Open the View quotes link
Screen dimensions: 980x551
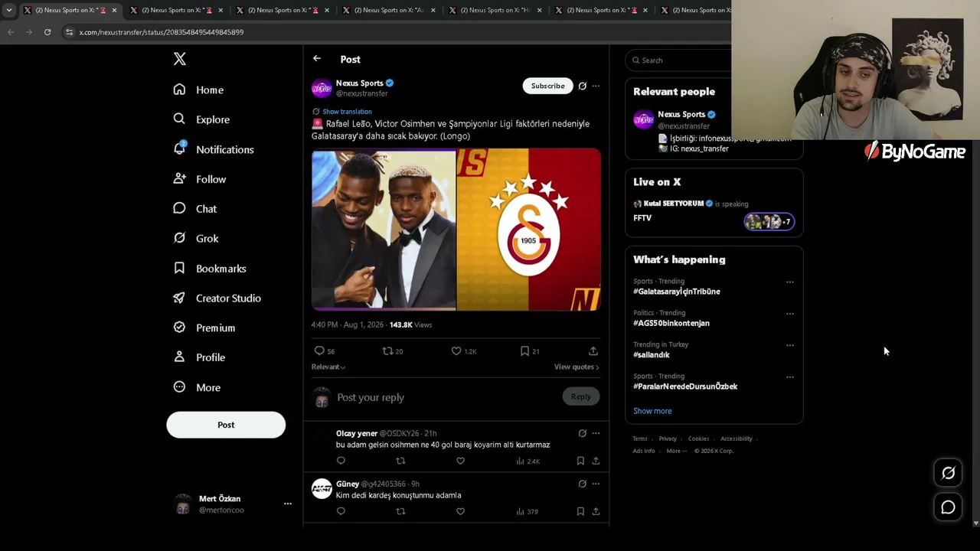point(577,367)
